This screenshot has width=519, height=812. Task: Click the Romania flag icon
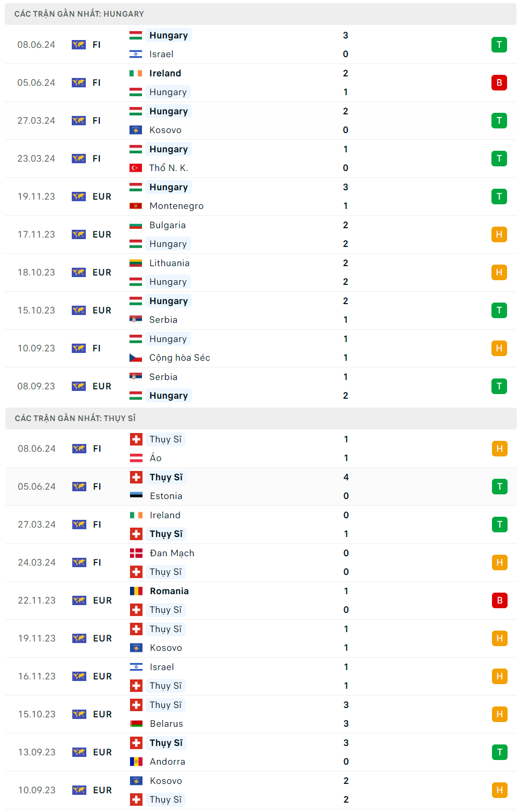[x=136, y=591]
